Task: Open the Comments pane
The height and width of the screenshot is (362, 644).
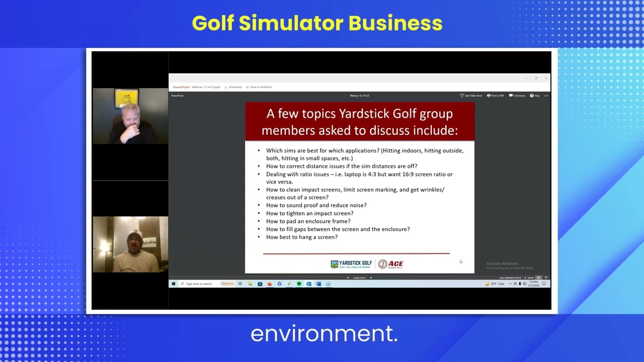Action: pyautogui.click(x=517, y=96)
